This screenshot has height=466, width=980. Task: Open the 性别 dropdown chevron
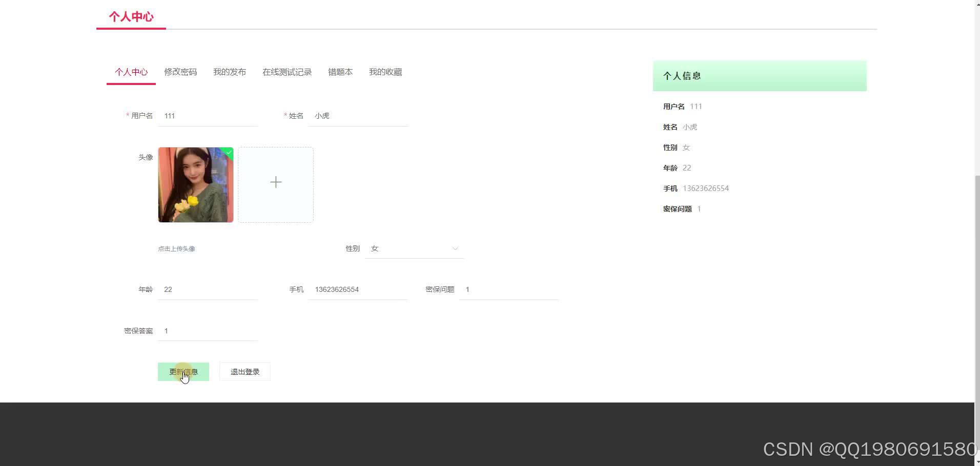click(455, 248)
